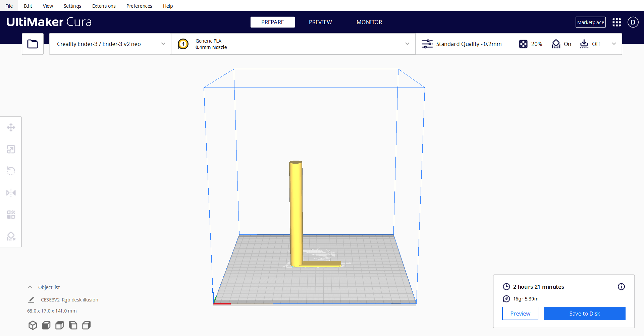Edit model name with pencil icon
The height and width of the screenshot is (336, 644).
tap(31, 300)
